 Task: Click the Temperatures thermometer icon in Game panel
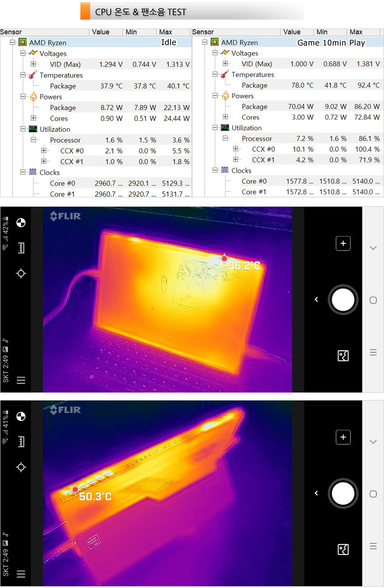coord(225,75)
